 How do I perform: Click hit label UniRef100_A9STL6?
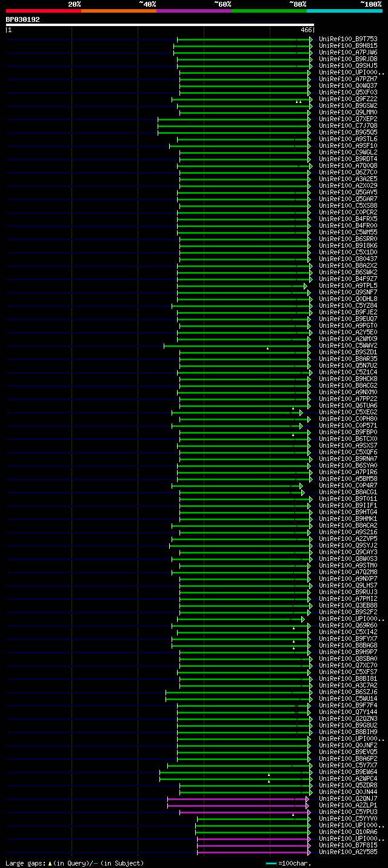click(x=348, y=139)
